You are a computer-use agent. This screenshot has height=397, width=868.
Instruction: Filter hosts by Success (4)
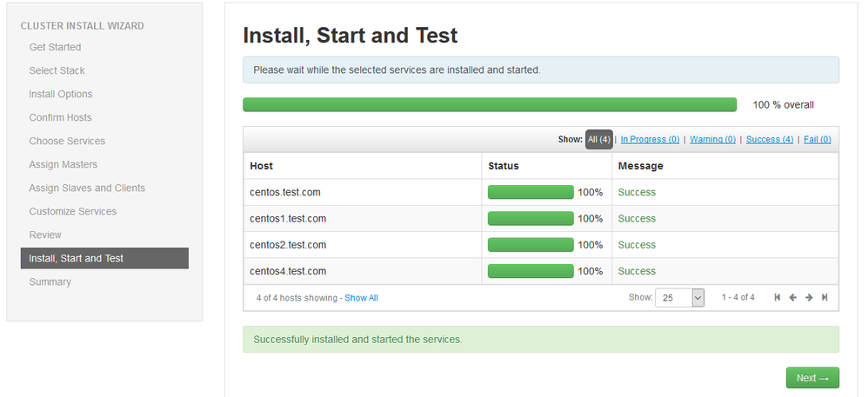point(769,139)
